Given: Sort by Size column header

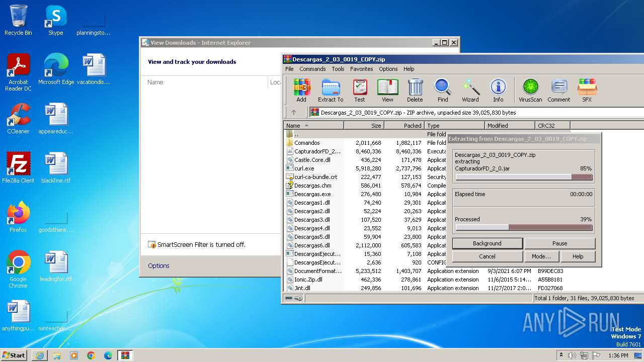Looking at the screenshot, I should [364, 126].
